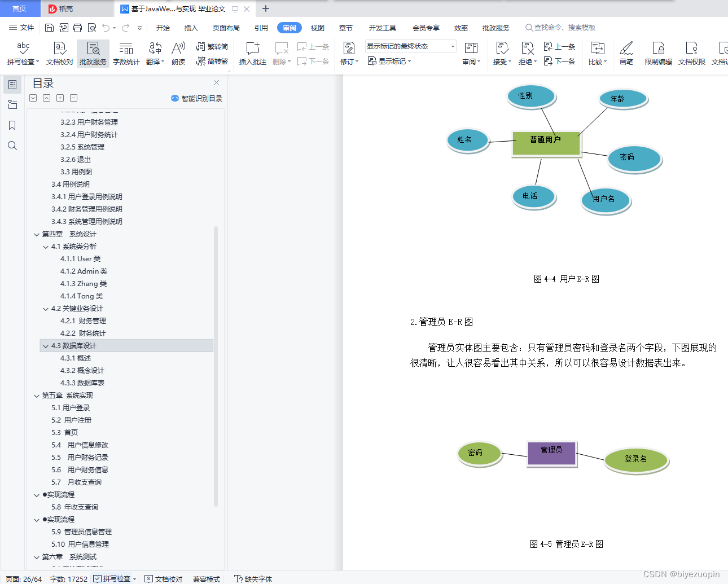This screenshot has width=728, height=584.
Task: Click the page 26/64 status entry
Action: (x=24, y=579)
